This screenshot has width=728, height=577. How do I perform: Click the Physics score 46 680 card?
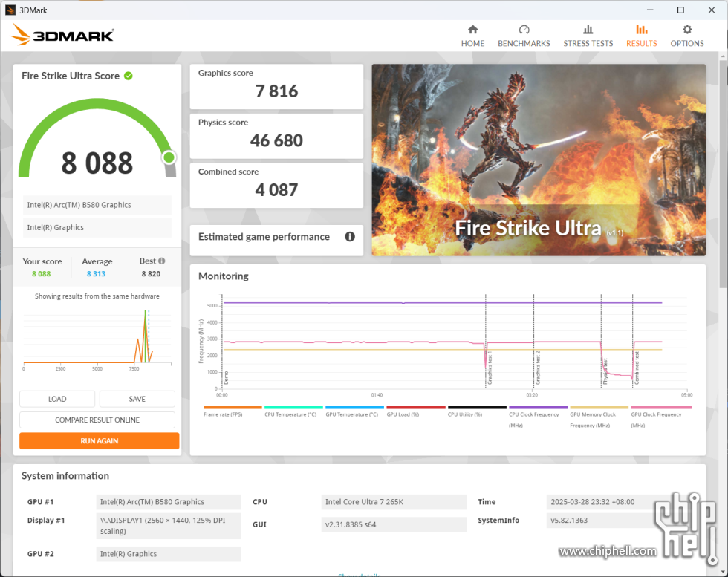coord(276,136)
